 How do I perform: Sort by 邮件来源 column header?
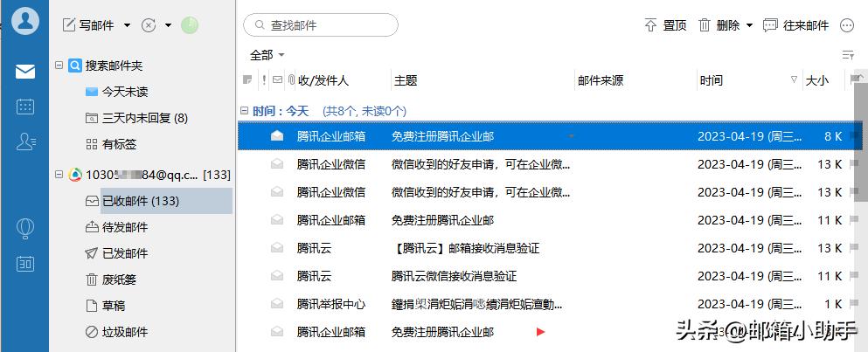[x=601, y=80]
